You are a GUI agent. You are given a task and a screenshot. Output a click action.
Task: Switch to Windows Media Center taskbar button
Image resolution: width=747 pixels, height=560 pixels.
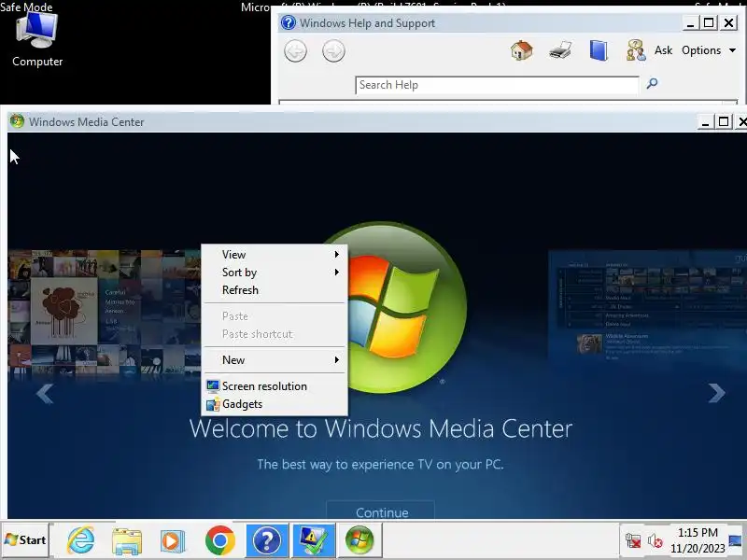[359, 540]
